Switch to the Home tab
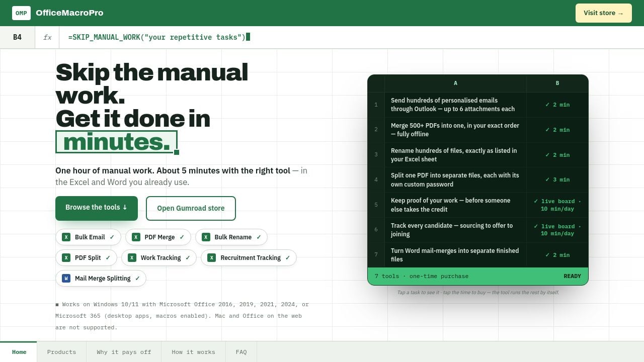The width and height of the screenshot is (644, 362). (19, 352)
